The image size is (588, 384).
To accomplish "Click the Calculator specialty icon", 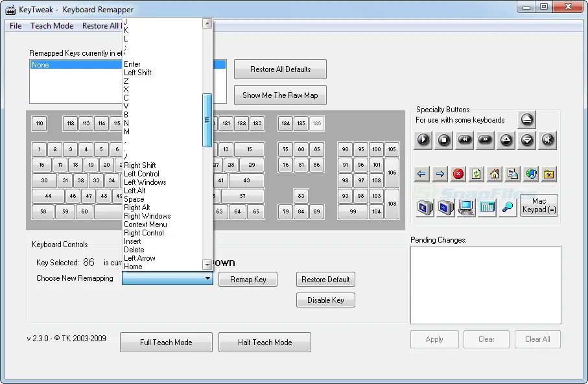I will (487, 207).
